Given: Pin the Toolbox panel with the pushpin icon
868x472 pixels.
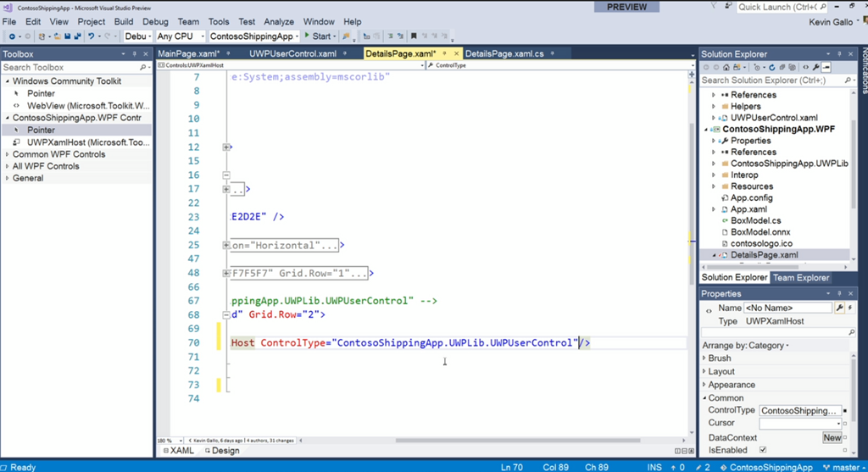Looking at the screenshot, I should click(x=134, y=54).
